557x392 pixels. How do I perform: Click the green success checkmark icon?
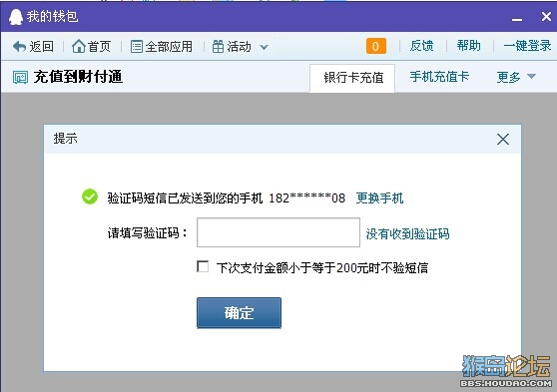point(90,196)
